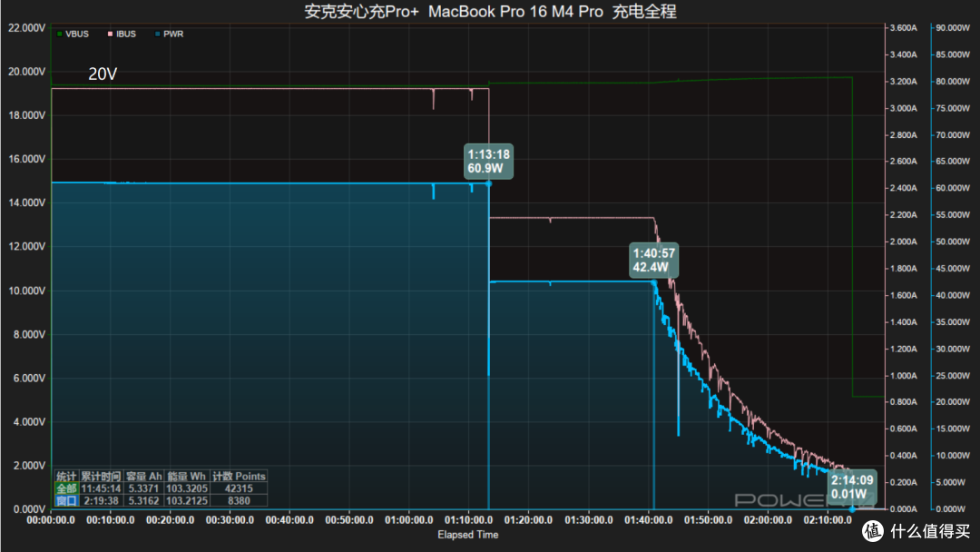This screenshot has width=980, height=552.
Task: Click the "00:30:00.0" time axis label
Action: pyautogui.click(x=230, y=520)
